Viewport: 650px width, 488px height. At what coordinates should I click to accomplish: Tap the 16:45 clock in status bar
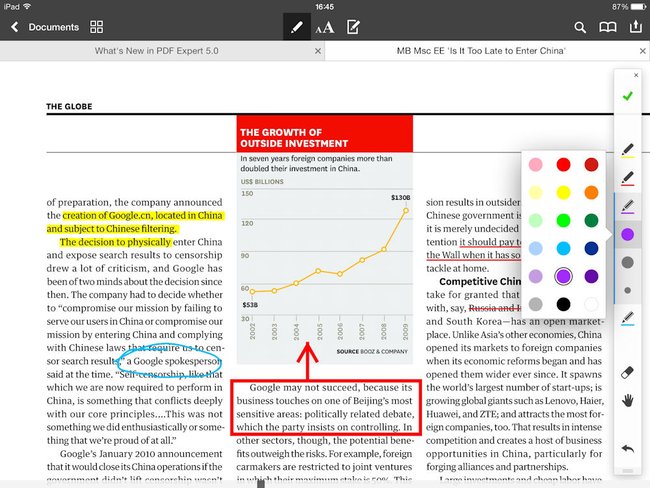[324, 7]
